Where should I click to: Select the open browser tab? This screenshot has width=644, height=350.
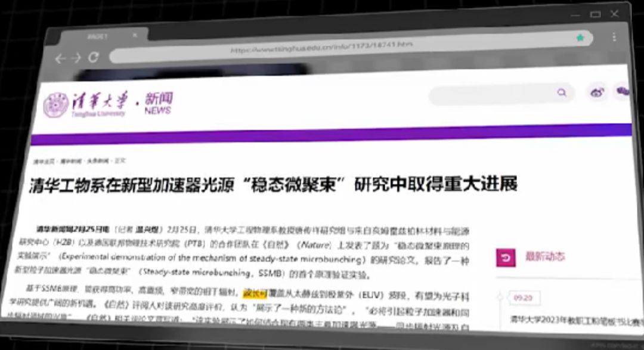tap(104, 36)
